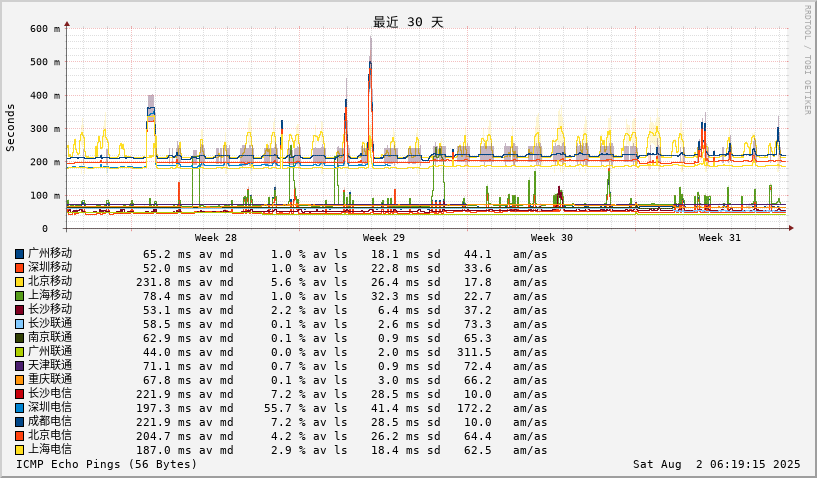Image resolution: width=817 pixels, height=478 pixels.
Task: Select the 南京联通 legend label
Action: point(50,338)
